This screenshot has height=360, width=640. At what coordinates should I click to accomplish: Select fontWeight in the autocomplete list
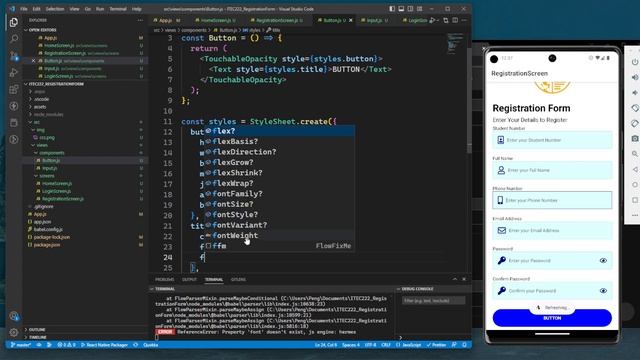point(279,236)
